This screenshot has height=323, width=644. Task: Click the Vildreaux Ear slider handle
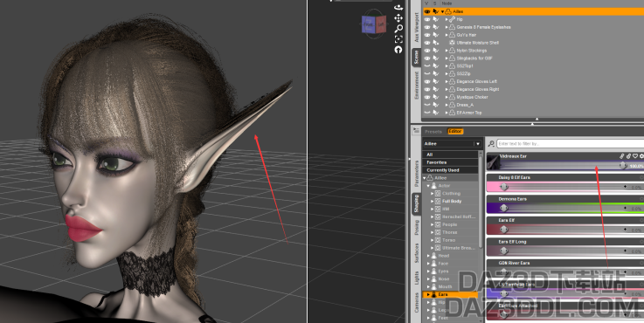pos(623,165)
